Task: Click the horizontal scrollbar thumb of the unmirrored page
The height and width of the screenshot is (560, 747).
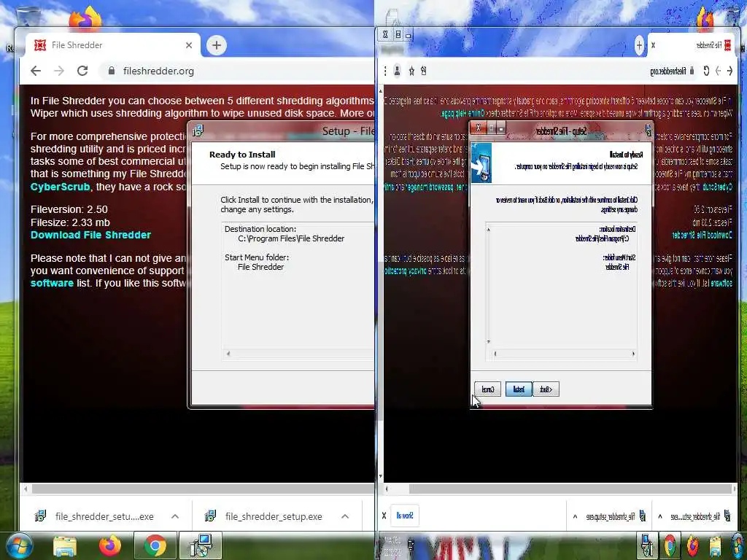Action: coord(203,489)
